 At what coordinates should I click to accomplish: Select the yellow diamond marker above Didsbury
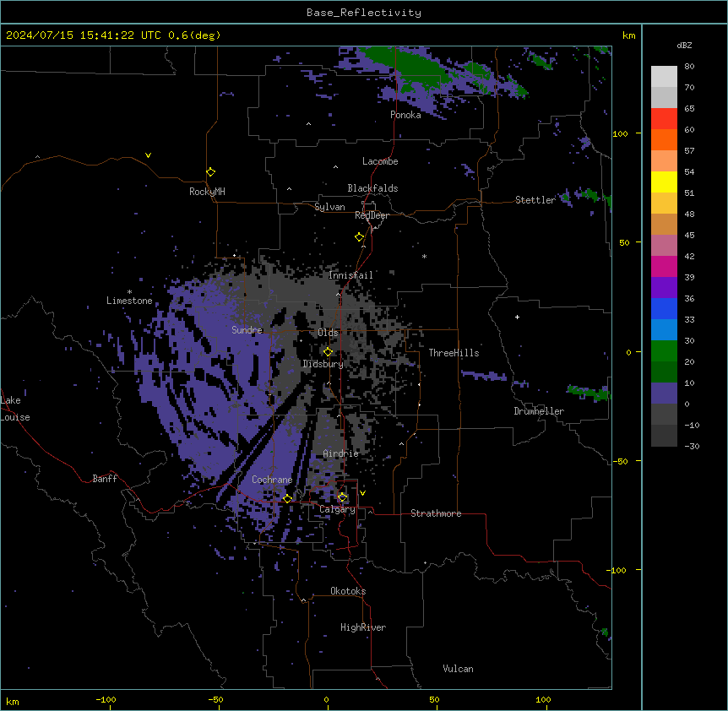[328, 352]
